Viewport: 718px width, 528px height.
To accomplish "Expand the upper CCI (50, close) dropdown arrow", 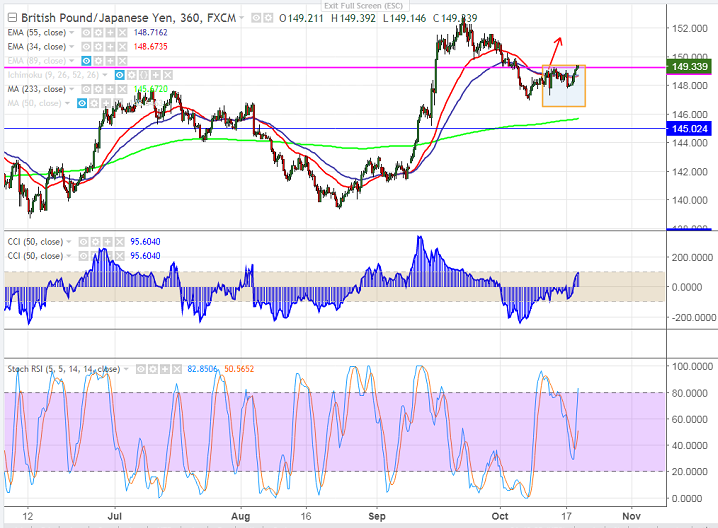I will pos(69,242).
